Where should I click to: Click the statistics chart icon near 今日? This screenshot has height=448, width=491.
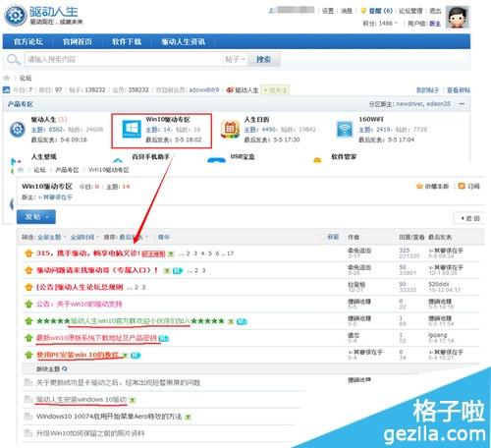6,89
